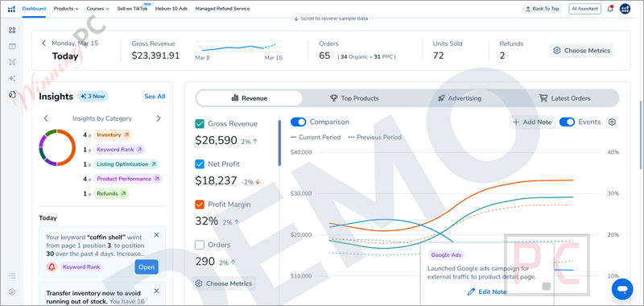Show previous insights category
The image size is (644, 306).
click(x=46, y=118)
